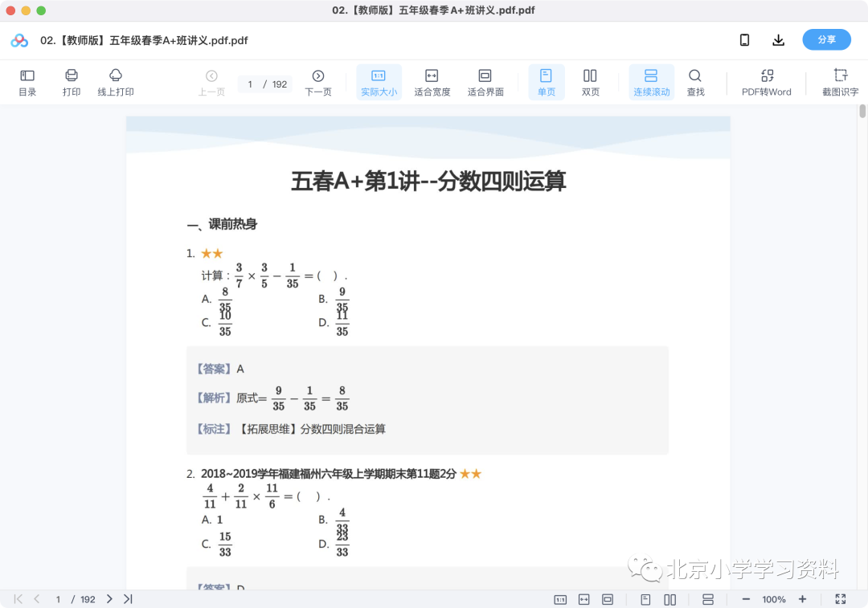This screenshot has height=608, width=868.
Task: Click PDF转Word conversion tool
Action: pyautogui.click(x=767, y=83)
